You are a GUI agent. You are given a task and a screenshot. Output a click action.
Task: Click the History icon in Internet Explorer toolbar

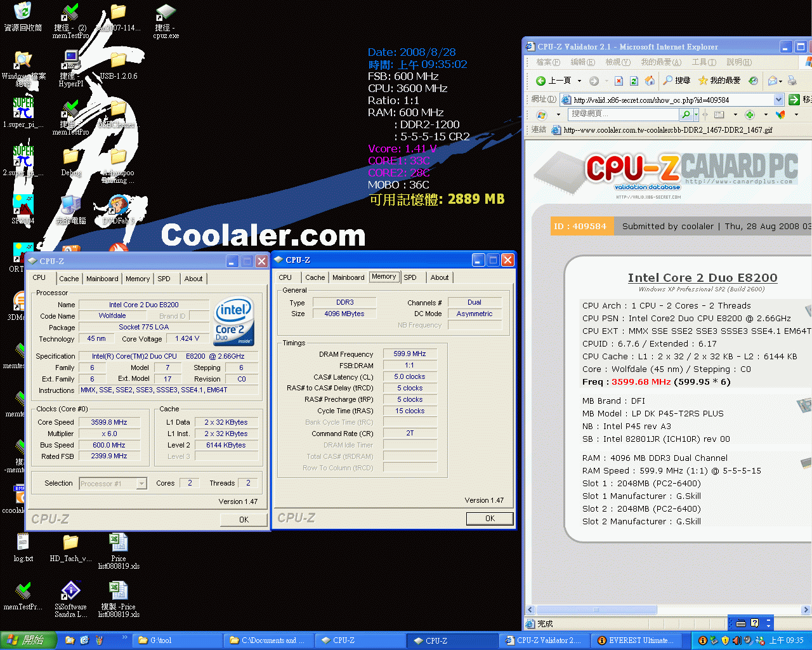click(x=753, y=81)
